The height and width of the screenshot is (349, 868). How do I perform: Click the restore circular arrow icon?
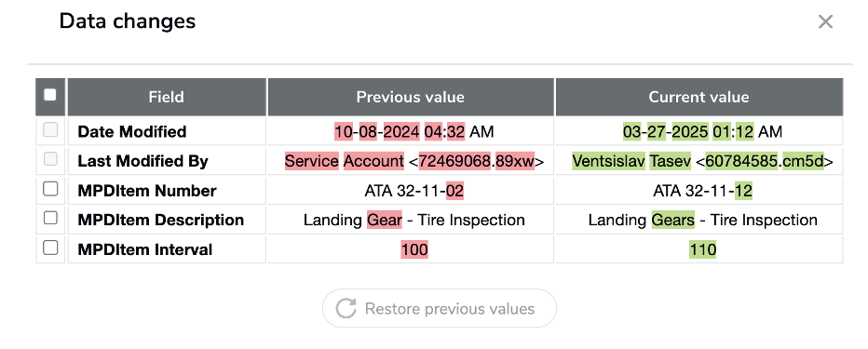(346, 308)
